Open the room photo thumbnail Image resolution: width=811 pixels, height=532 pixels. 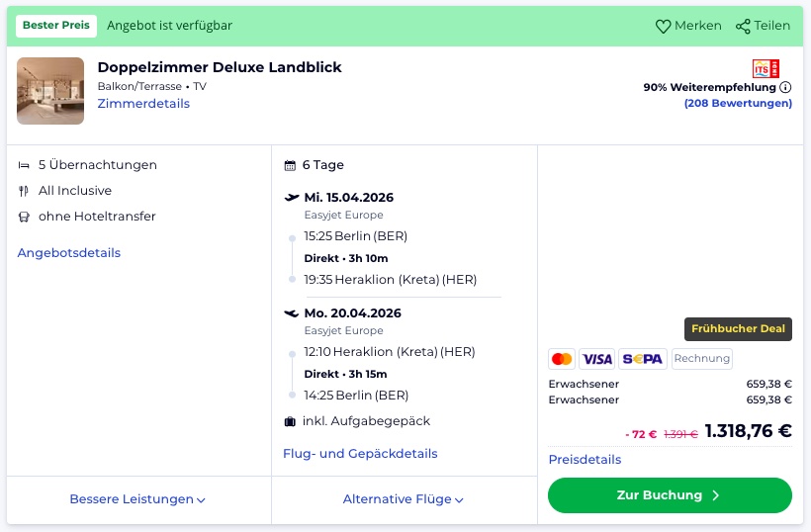point(50,91)
